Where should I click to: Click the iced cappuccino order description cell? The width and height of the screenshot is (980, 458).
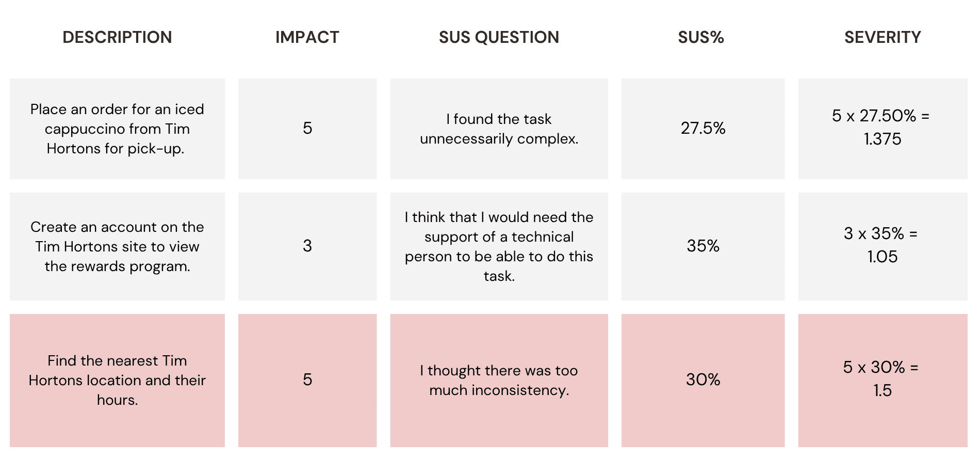(117, 129)
